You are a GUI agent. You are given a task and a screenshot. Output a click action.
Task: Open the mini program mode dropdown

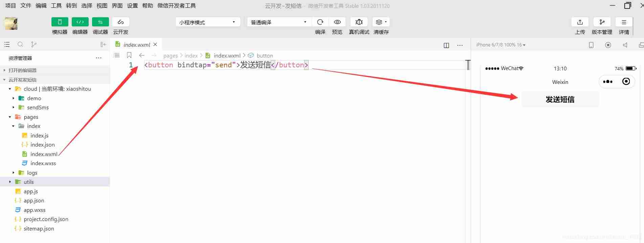click(208, 22)
